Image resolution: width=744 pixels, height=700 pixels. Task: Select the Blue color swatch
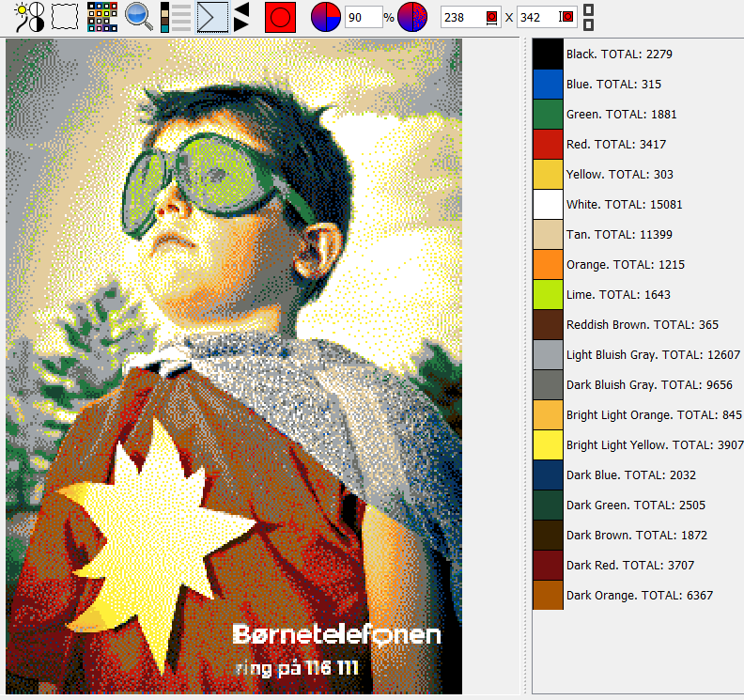tap(548, 84)
